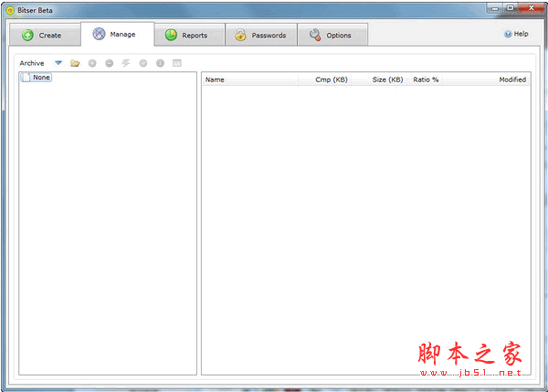The width and height of the screenshot is (548, 392).
Task: Click the grayed info icon
Action: click(x=160, y=63)
